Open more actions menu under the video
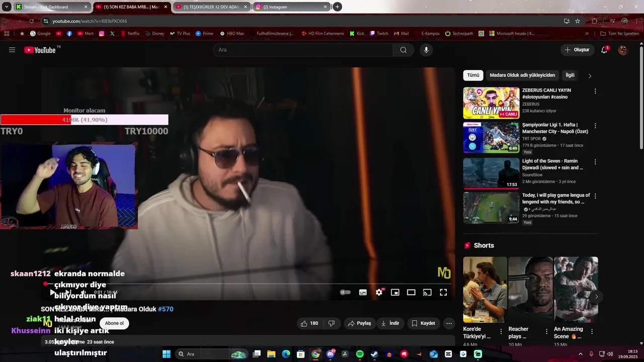The height and width of the screenshot is (362, 644). pos(449,323)
